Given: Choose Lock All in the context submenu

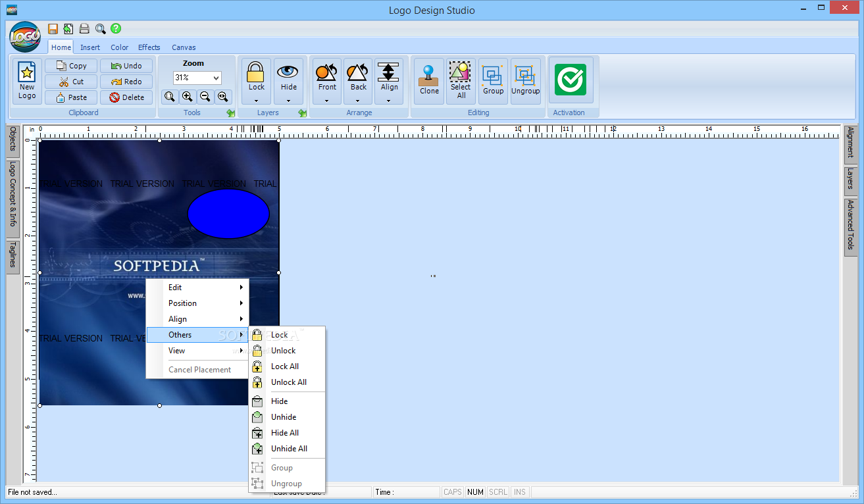Looking at the screenshot, I should [286, 366].
